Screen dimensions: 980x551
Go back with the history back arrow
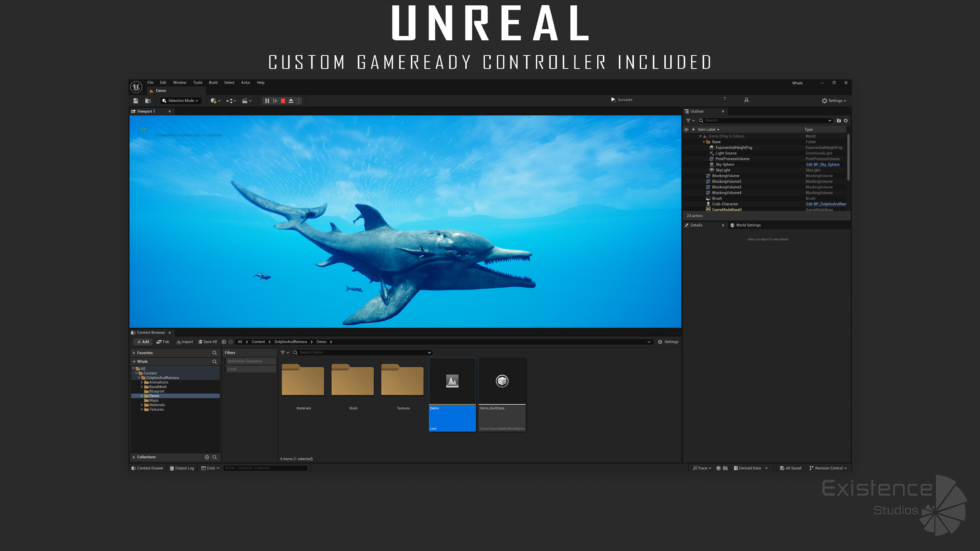[224, 342]
